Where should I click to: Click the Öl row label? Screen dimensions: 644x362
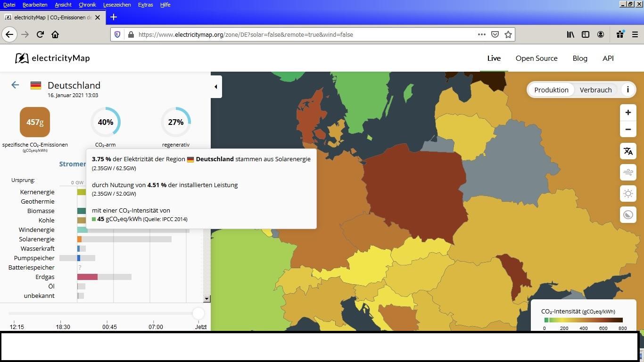(51, 286)
